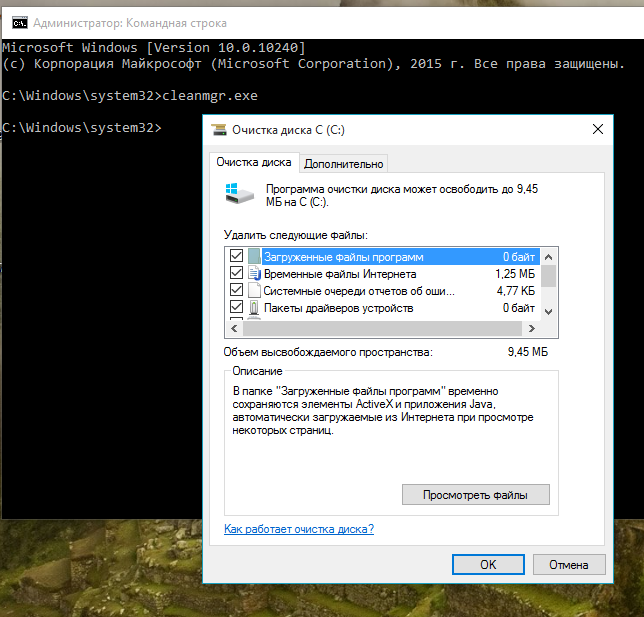Viewport: 644px width, 617px height.
Task: Confirm cleanup with the OK button
Action: 488,565
